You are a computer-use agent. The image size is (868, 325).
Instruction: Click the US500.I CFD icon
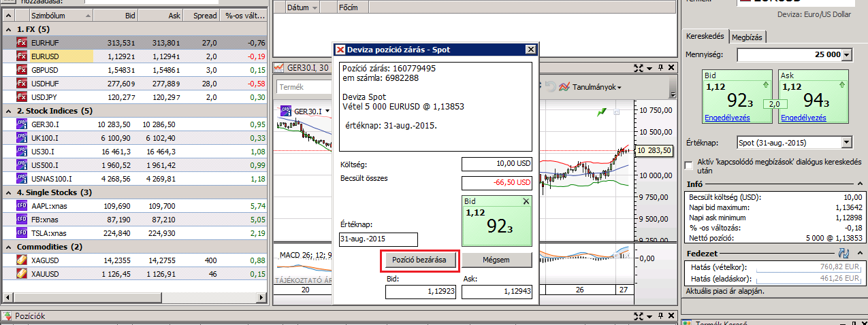pyautogui.click(x=21, y=165)
